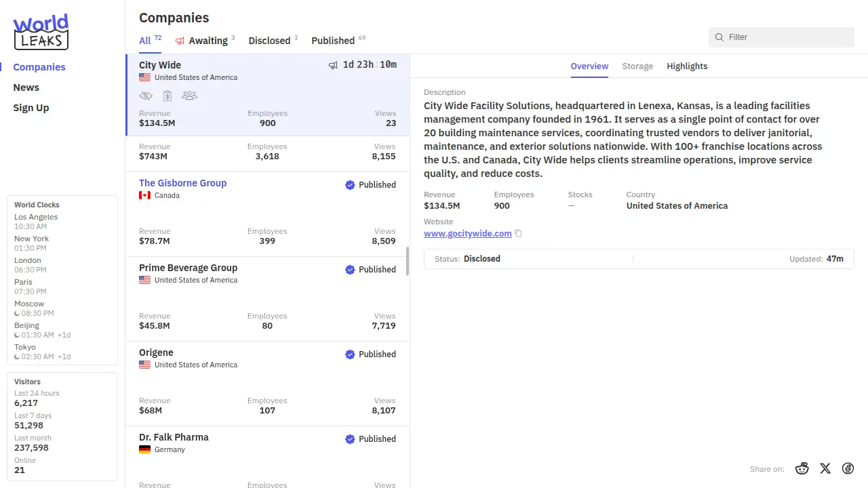868x488 pixels.
Task: Select the Published tab
Action: (333, 41)
